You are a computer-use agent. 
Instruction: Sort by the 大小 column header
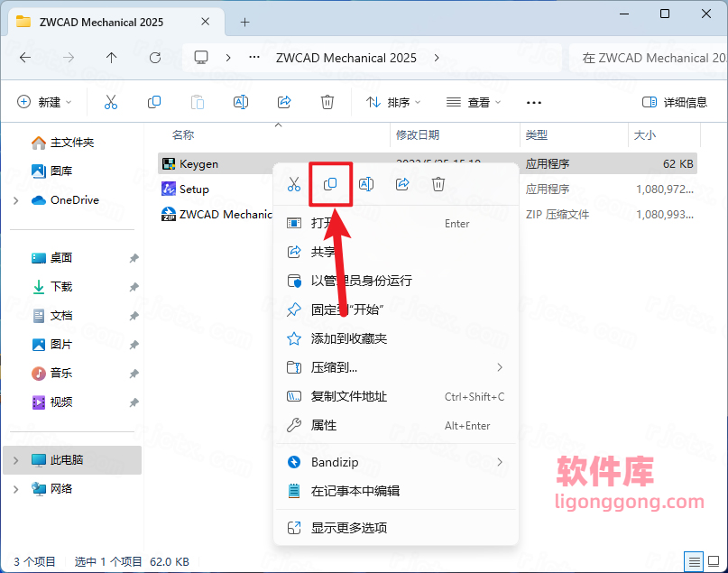click(x=645, y=135)
